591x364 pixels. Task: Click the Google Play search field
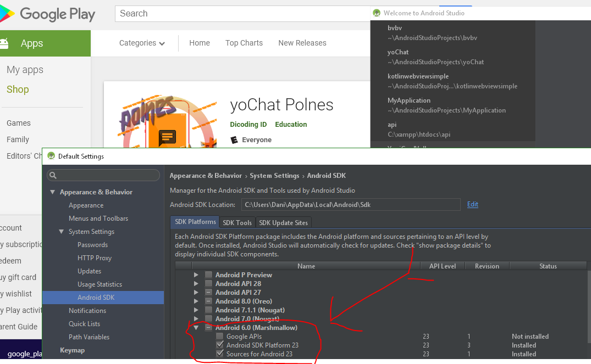243,14
